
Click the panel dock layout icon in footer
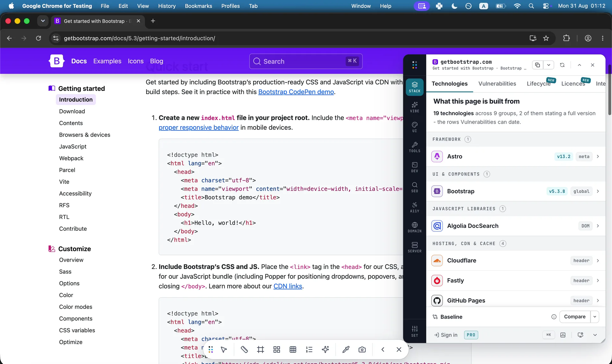point(563,335)
